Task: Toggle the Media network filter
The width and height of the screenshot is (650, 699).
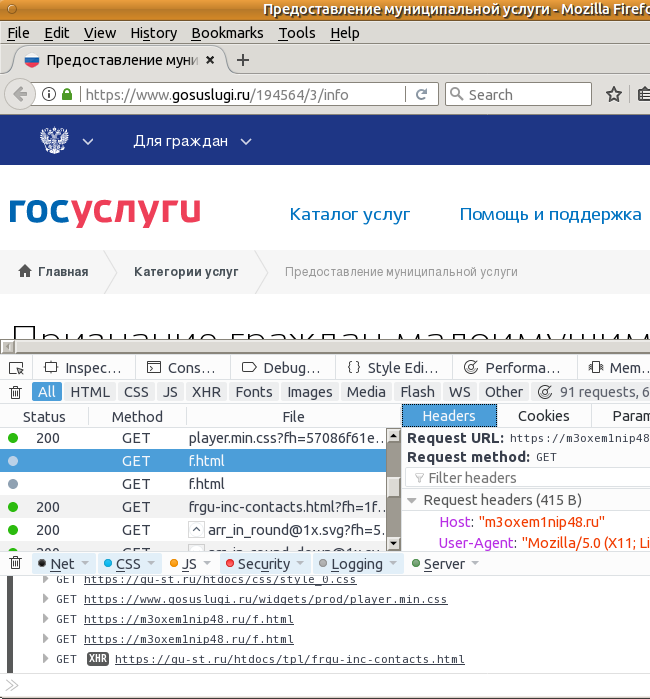Action: 366,392
